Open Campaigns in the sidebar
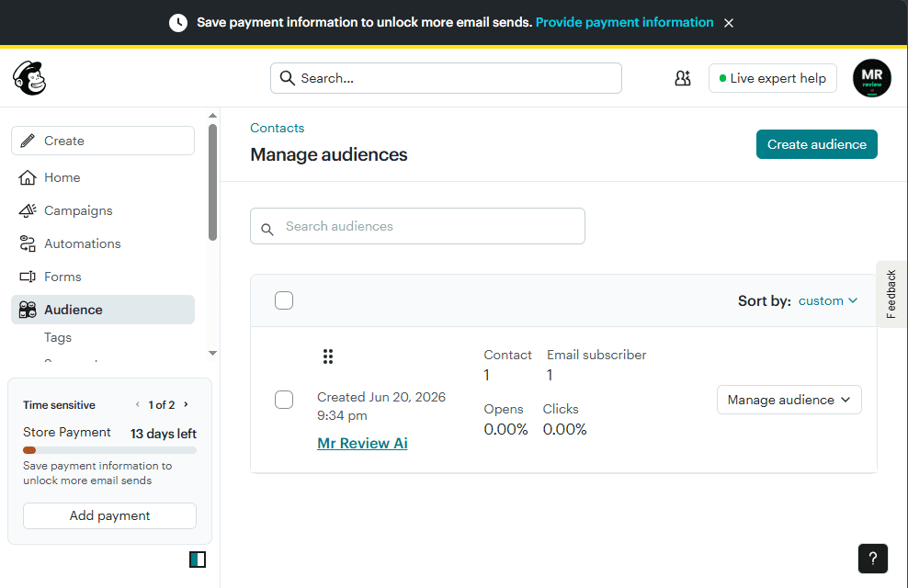This screenshot has width=908, height=588. tap(103, 210)
